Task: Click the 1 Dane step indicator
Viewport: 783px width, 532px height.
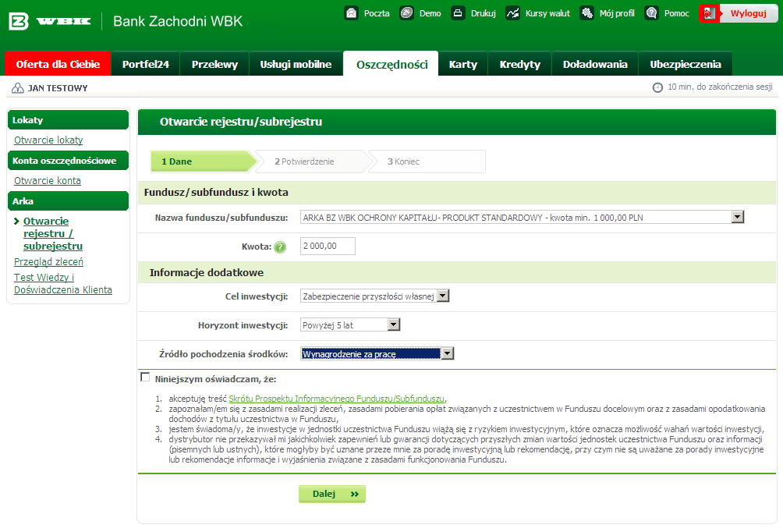Action: 204,161
